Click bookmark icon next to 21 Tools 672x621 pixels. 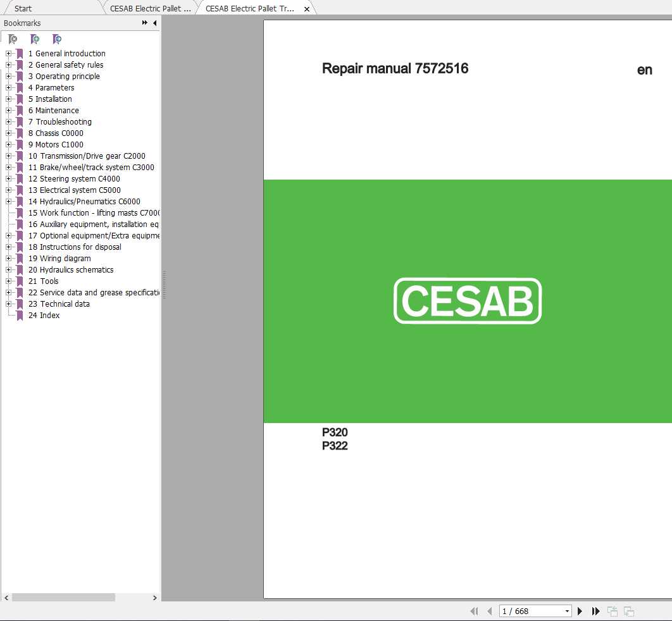point(20,281)
